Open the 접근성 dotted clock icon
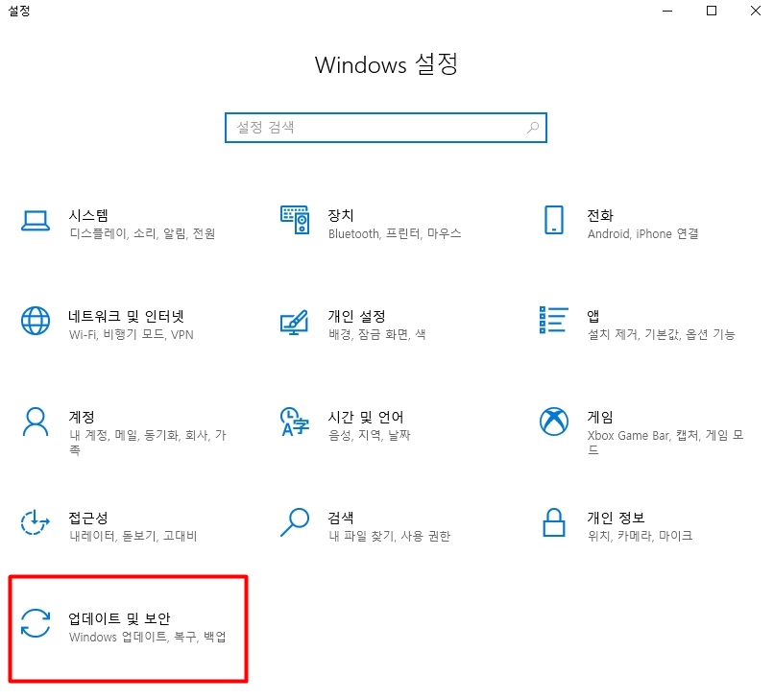The width and height of the screenshot is (774, 700). tap(35, 522)
